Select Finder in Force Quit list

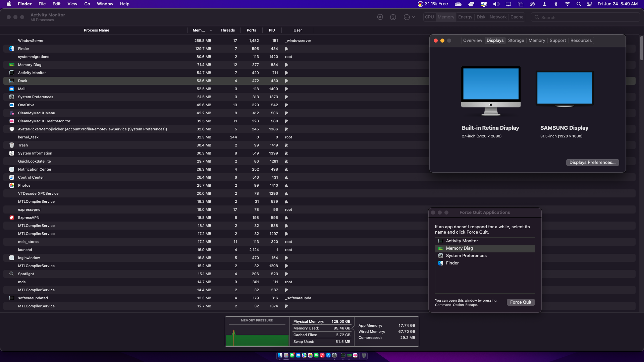pos(452,263)
